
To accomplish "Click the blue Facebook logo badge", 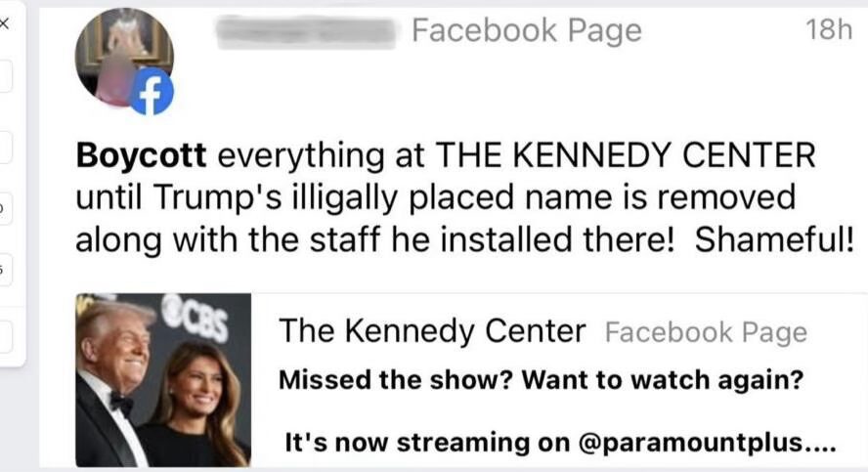I will pyautogui.click(x=152, y=91).
